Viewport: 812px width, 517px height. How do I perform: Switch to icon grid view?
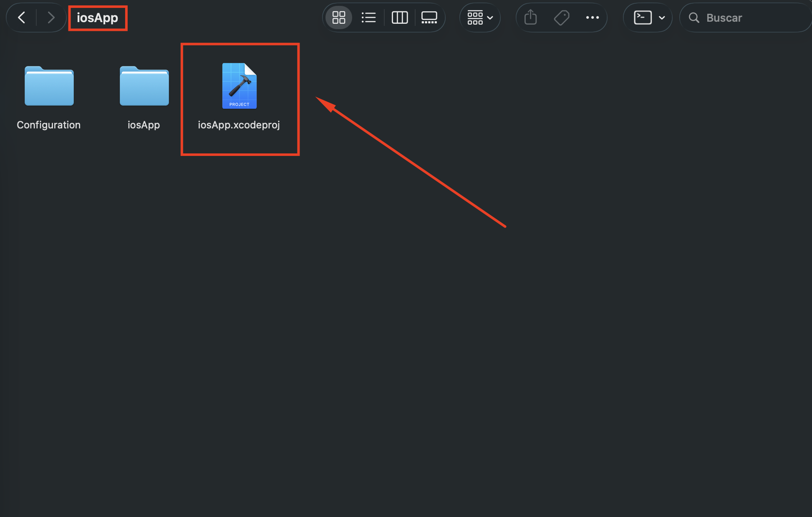pyautogui.click(x=338, y=18)
